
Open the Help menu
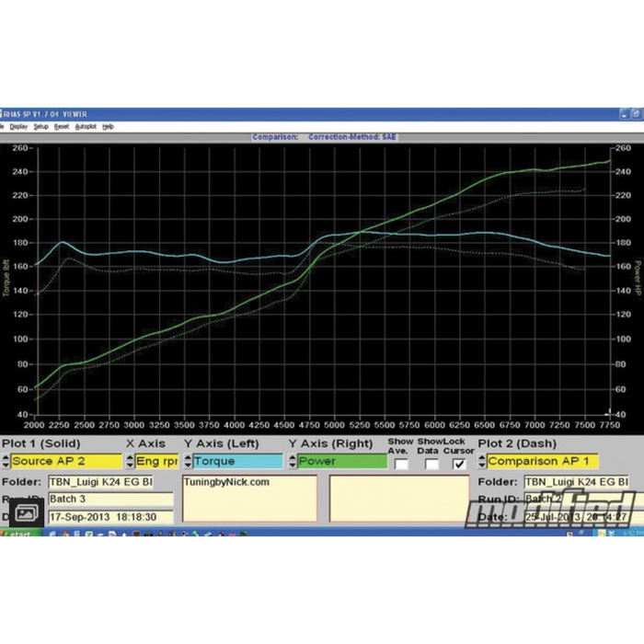(108, 126)
